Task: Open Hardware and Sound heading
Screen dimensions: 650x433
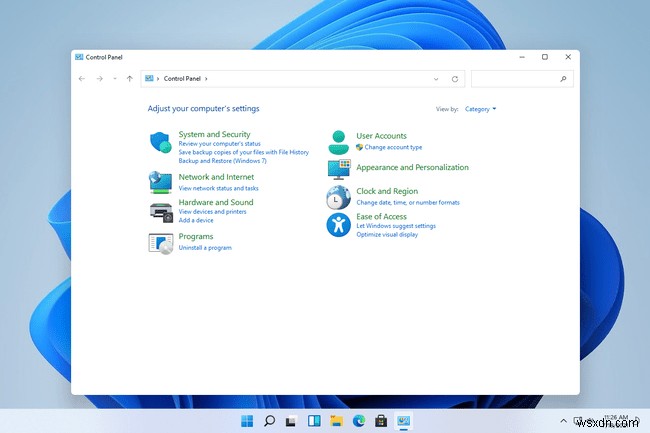Action: (x=216, y=202)
